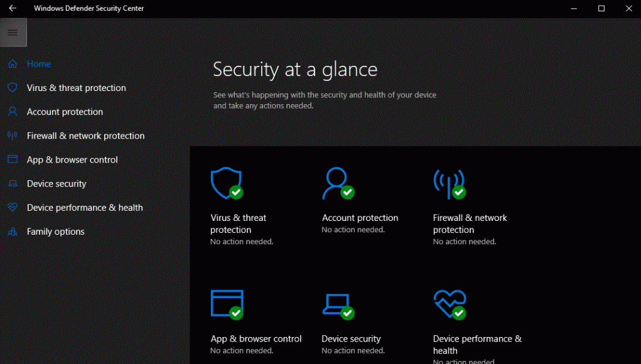Open the large App & browser control tile icon
The width and height of the screenshot is (641, 364).
click(226, 304)
